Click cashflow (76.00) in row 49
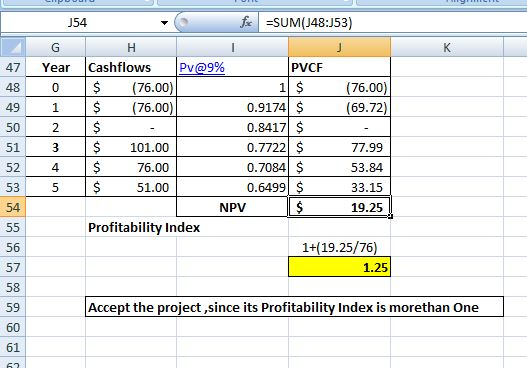This screenshot has width=527, height=368. (x=131, y=107)
